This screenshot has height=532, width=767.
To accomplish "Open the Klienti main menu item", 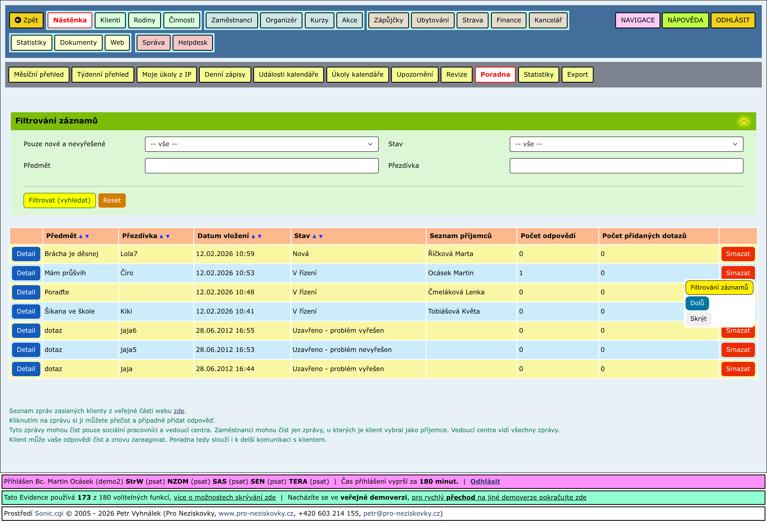I will (x=110, y=20).
